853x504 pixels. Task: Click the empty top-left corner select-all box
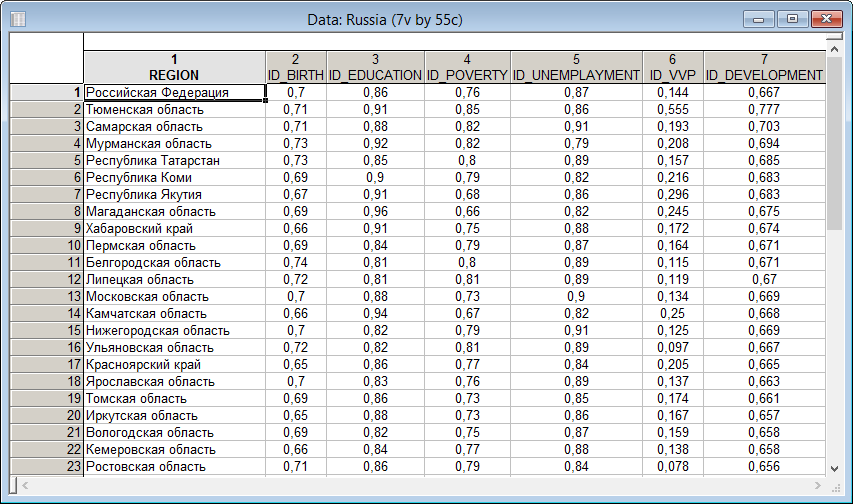click(45, 58)
